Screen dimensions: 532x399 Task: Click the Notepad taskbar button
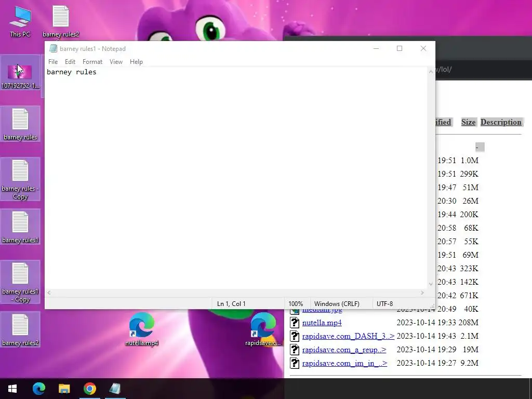(x=115, y=389)
